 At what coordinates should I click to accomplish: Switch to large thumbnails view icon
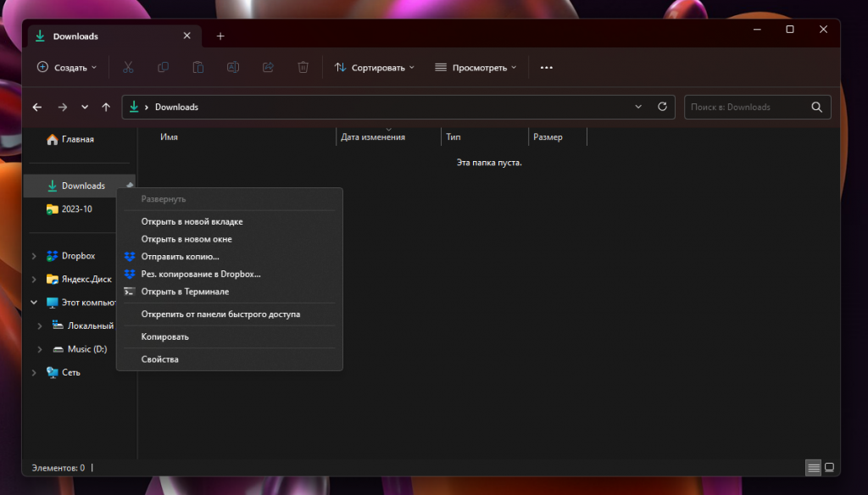pos(829,467)
